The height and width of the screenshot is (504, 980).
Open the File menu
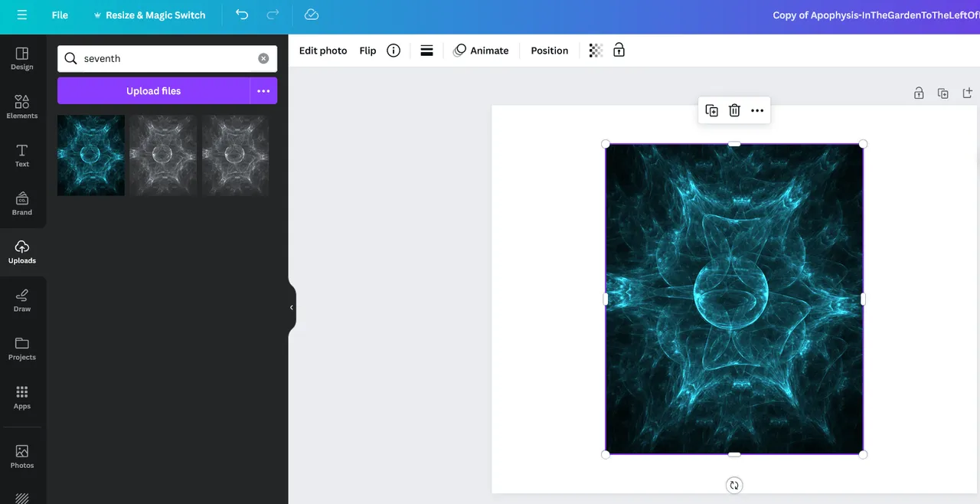[60, 15]
